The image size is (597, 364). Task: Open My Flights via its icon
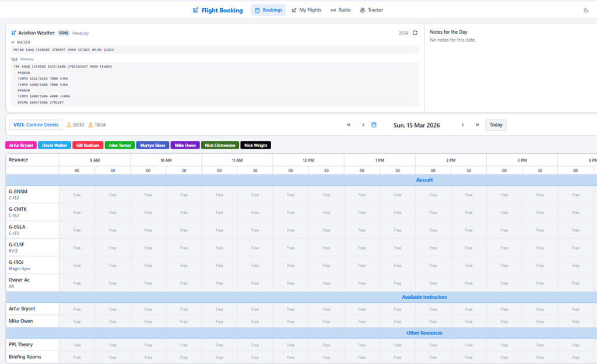[293, 10]
